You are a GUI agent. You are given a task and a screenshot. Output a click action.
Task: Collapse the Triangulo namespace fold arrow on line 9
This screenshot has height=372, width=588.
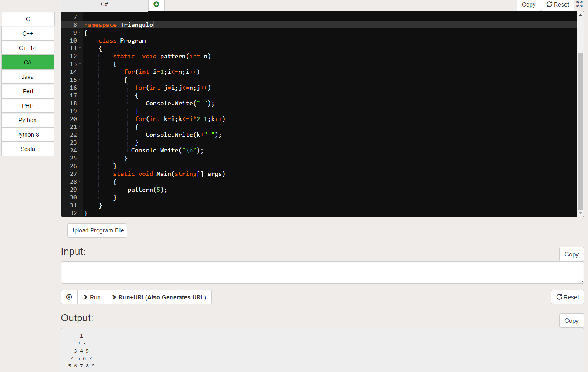[x=79, y=33]
